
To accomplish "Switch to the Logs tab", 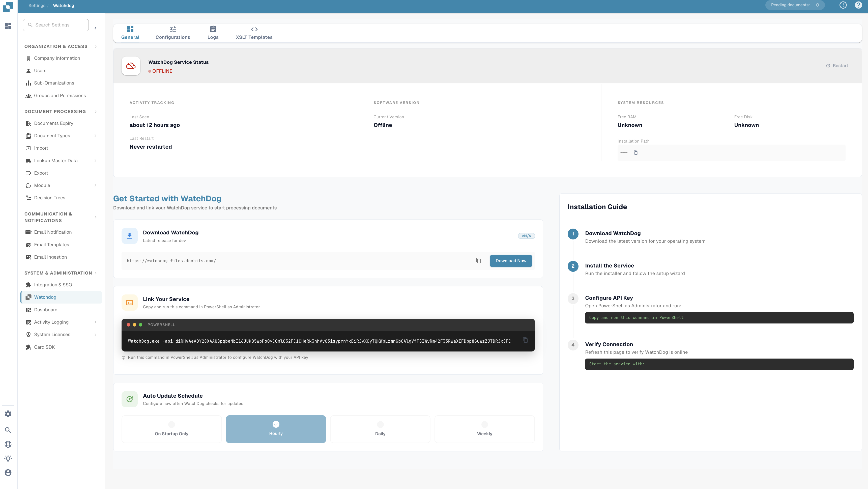I will [x=213, y=33].
